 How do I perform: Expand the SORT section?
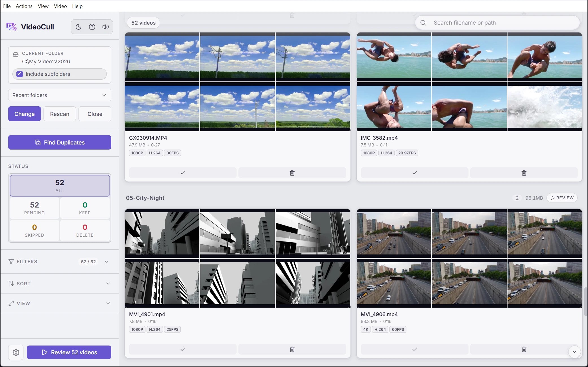point(60,283)
